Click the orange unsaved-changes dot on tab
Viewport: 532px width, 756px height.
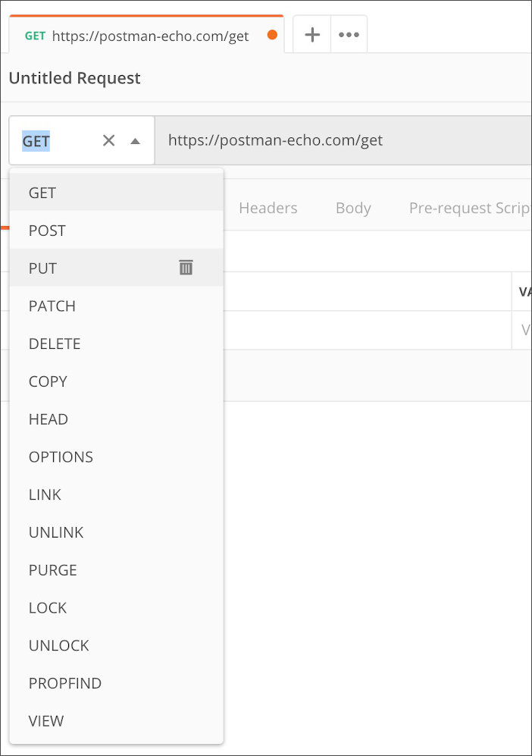click(272, 35)
